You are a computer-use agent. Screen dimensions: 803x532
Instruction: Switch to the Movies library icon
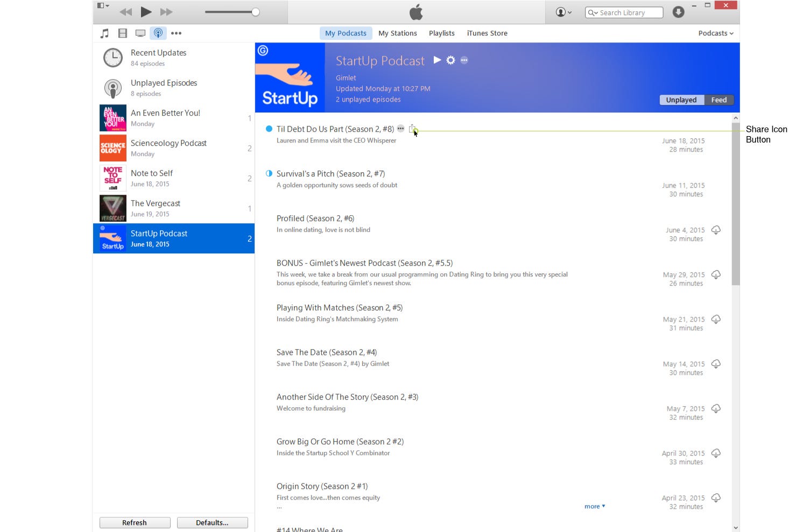click(123, 33)
